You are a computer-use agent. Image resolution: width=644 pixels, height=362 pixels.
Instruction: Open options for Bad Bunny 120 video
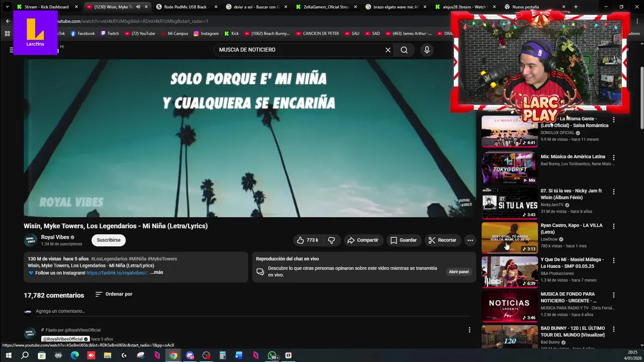[613, 329]
